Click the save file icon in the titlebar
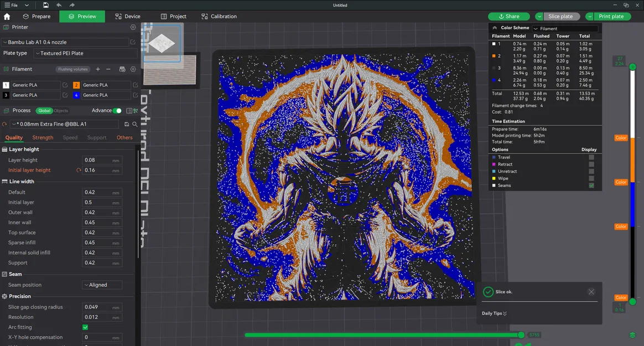The width and height of the screenshot is (644, 346). point(45,5)
